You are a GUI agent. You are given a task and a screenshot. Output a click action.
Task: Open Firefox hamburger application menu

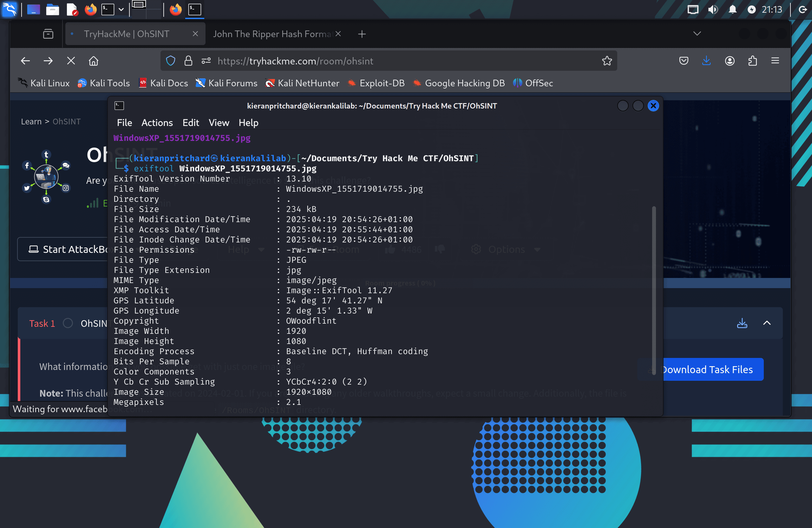pyautogui.click(x=775, y=61)
